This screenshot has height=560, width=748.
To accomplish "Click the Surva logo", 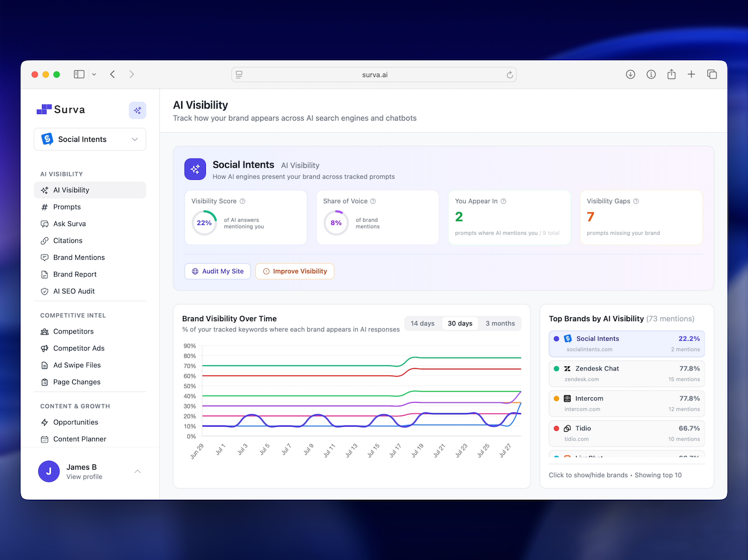I will point(61,110).
